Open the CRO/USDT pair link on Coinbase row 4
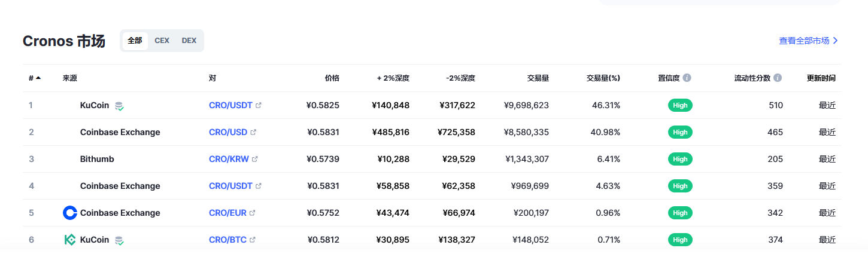The height and width of the screenshot is (257, 868). (x=230, y=186)
